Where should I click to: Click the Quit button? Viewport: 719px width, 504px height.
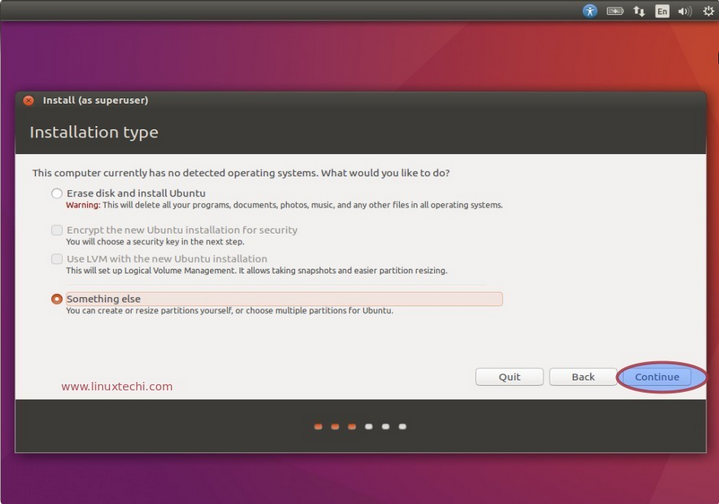coord(509,377)
